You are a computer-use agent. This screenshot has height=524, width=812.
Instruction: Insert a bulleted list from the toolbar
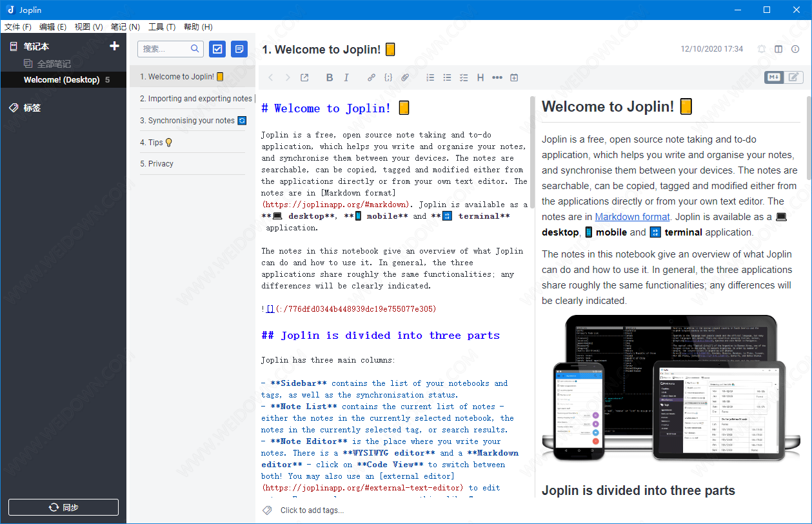447,77
